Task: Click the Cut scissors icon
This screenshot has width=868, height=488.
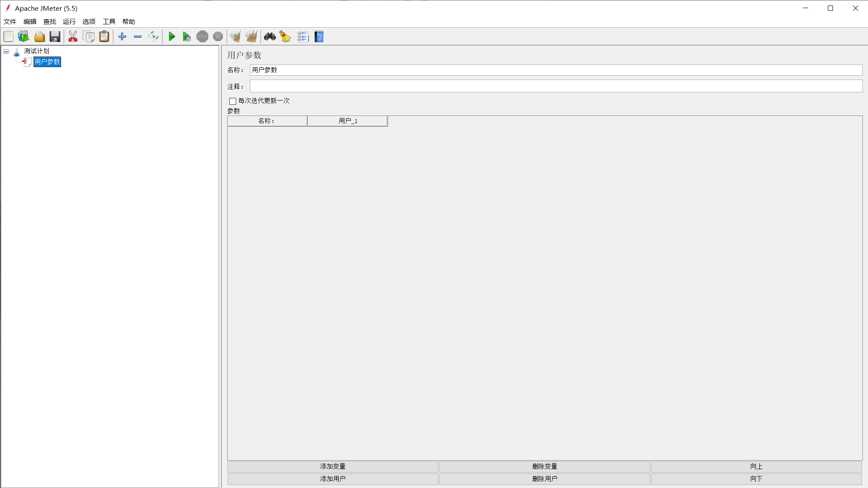Action: click(73, 37)
